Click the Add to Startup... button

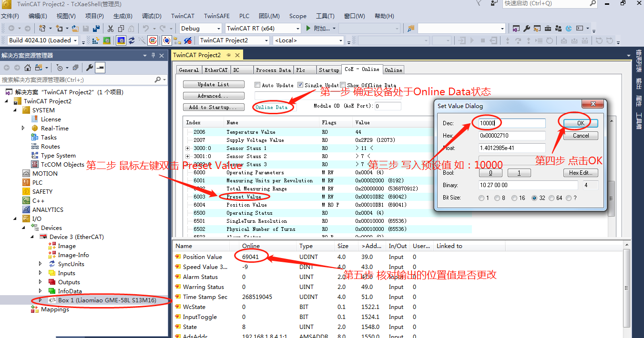coord(214,108)
